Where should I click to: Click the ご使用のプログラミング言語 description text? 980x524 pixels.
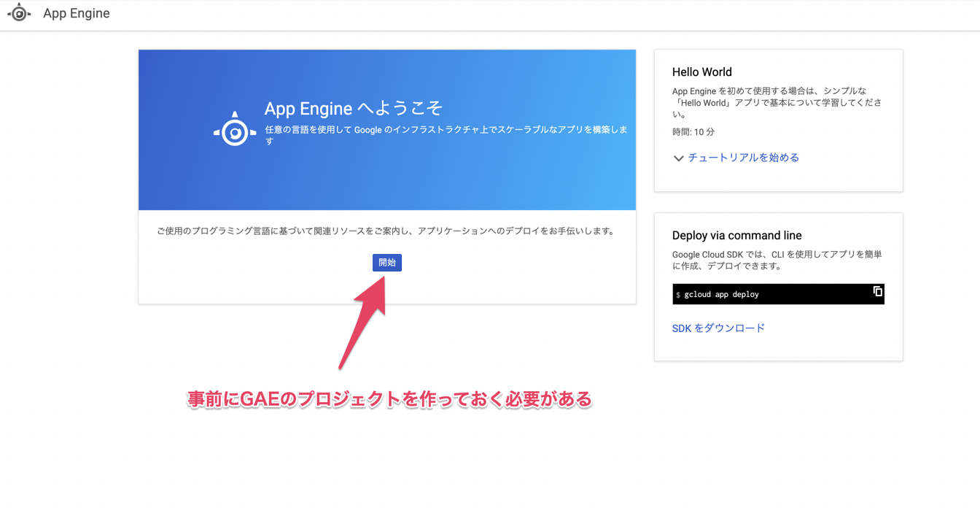click(386, 231)
